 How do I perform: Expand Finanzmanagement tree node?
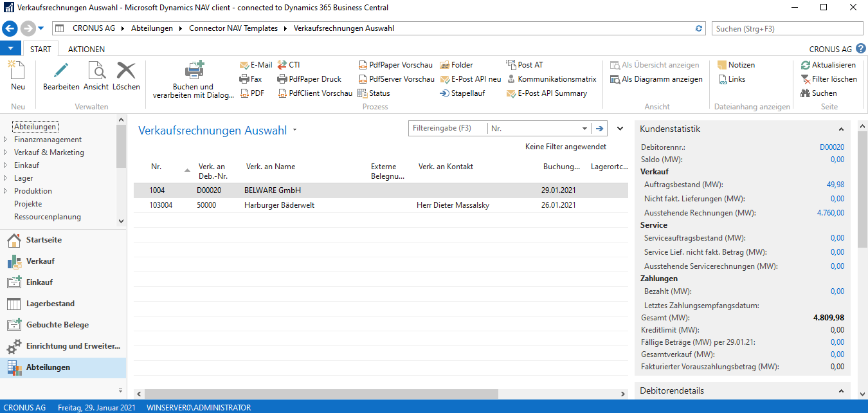coord(6,140)
